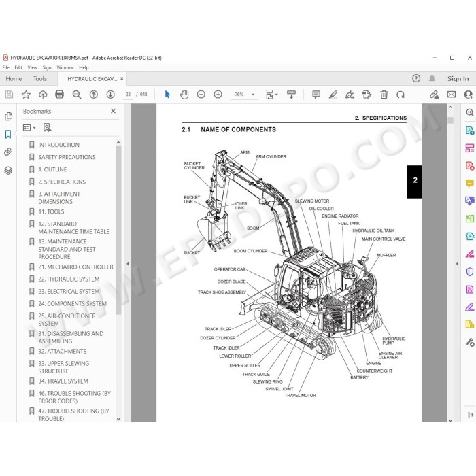Select the 22. HYDRAULIC SYSTEM bookmark
This screenshot has height=476, width=476.
click(x=69, y=279)
